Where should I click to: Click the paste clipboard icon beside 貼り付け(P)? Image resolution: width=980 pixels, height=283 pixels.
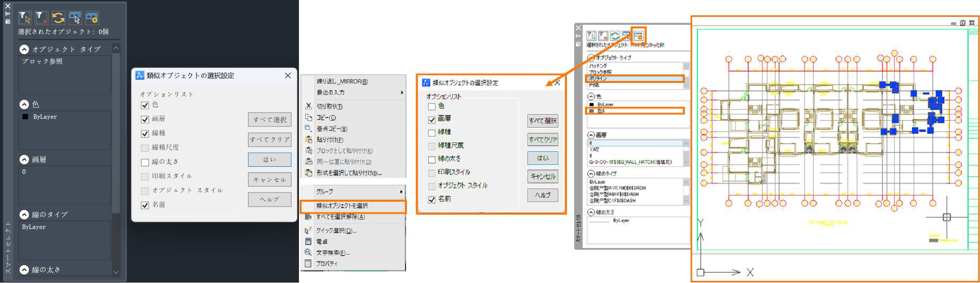point(308,139)
